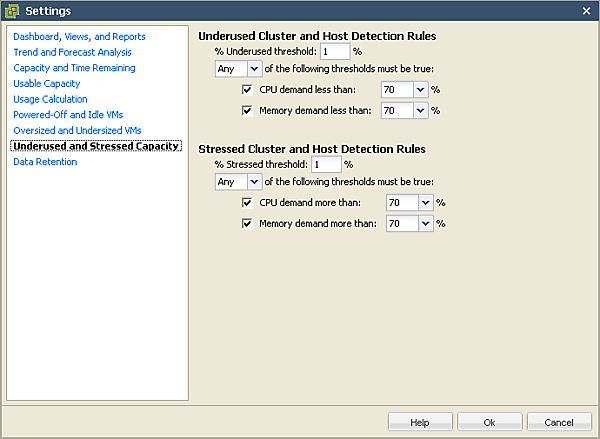Click the % Underused threshold field
600x439 pixels.
pos(334,51)
